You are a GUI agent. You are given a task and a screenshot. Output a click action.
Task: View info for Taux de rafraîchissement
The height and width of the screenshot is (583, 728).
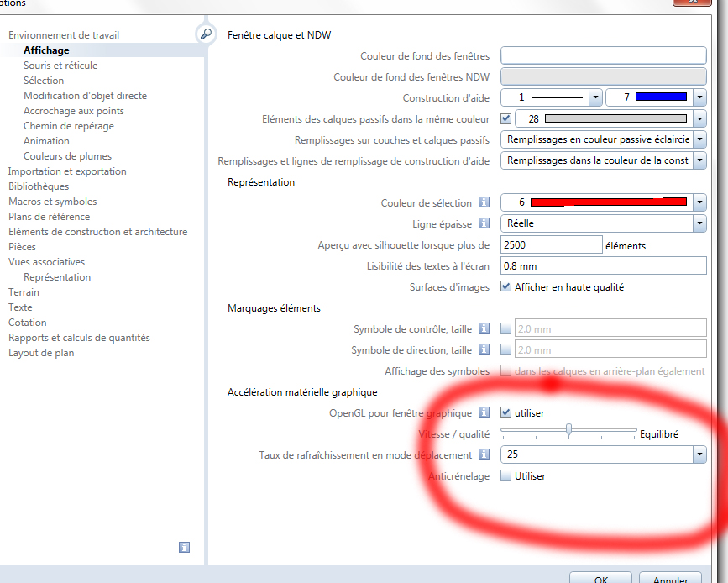click(484, 454)
